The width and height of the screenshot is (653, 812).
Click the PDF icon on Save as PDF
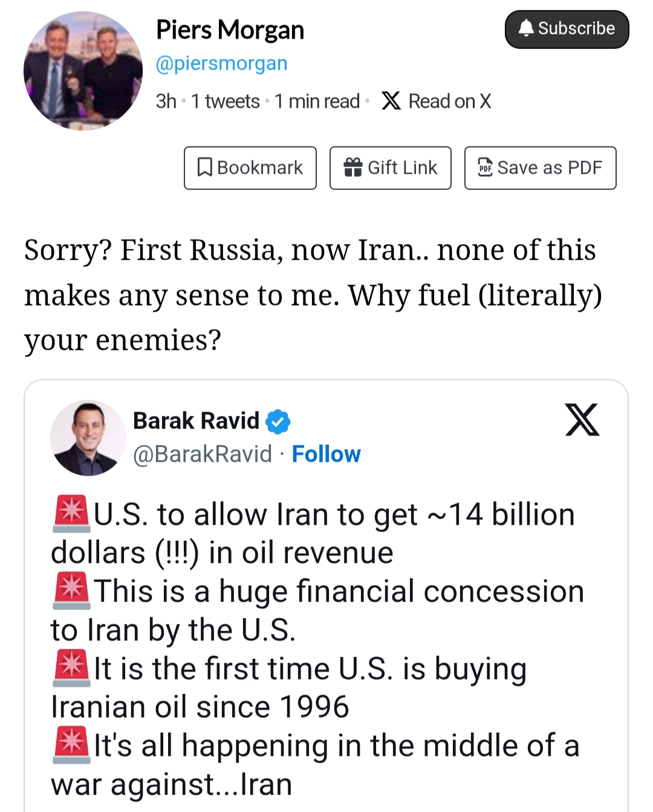485,168
